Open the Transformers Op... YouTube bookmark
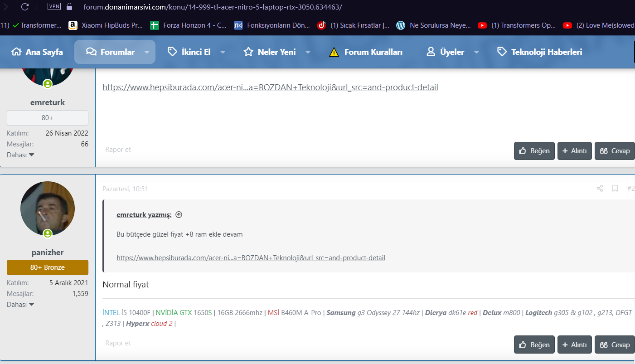 [517, 25]
